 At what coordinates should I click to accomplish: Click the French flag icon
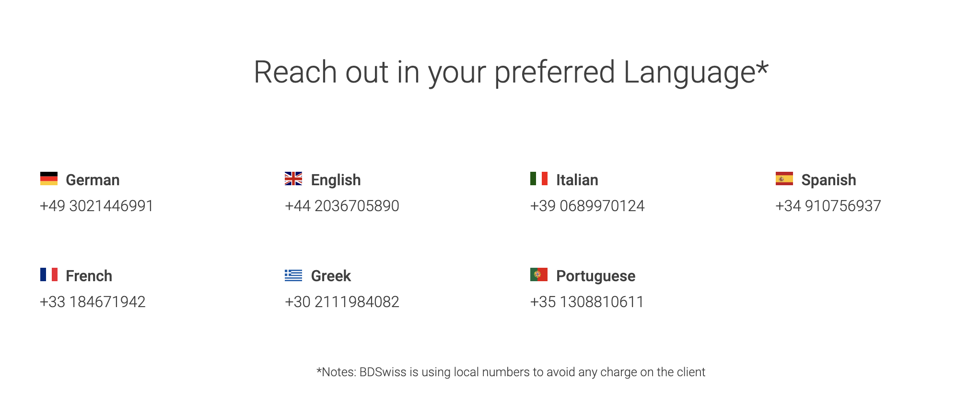[49, 274]
